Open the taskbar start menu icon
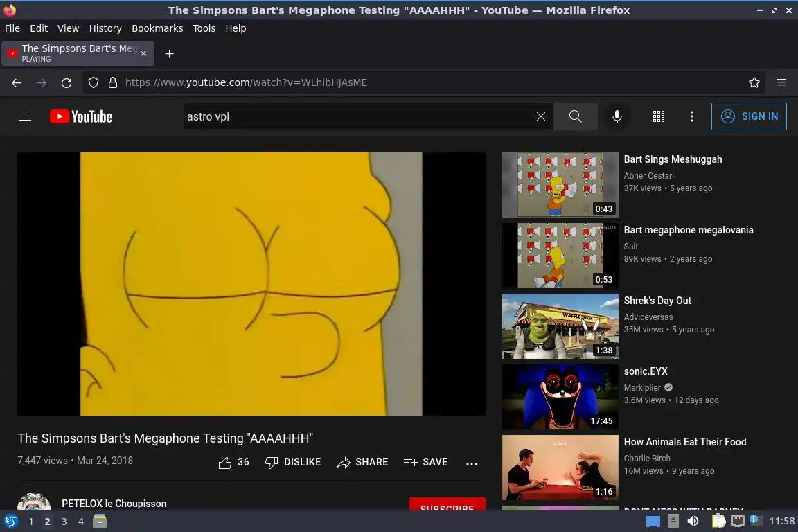Image resolution: width=798 pixels, height=532 pixels. 10,522
